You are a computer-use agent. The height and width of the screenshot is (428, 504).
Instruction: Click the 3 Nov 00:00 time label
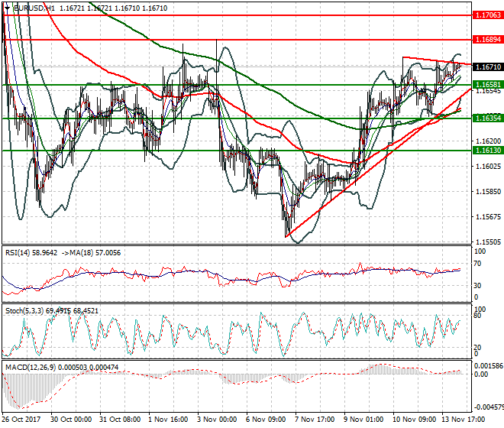(x=217, y=420)
